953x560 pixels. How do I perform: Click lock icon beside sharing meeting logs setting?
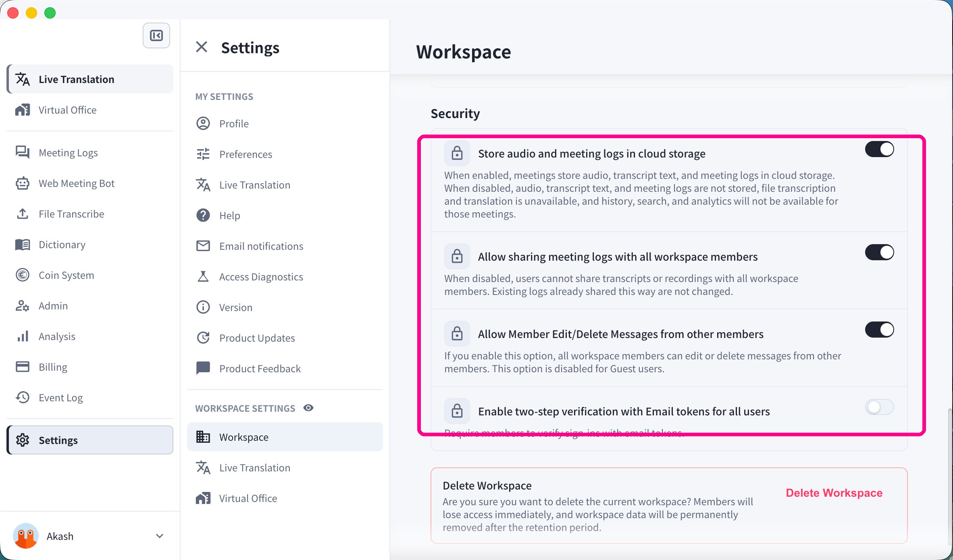click(x=457, y=256)
